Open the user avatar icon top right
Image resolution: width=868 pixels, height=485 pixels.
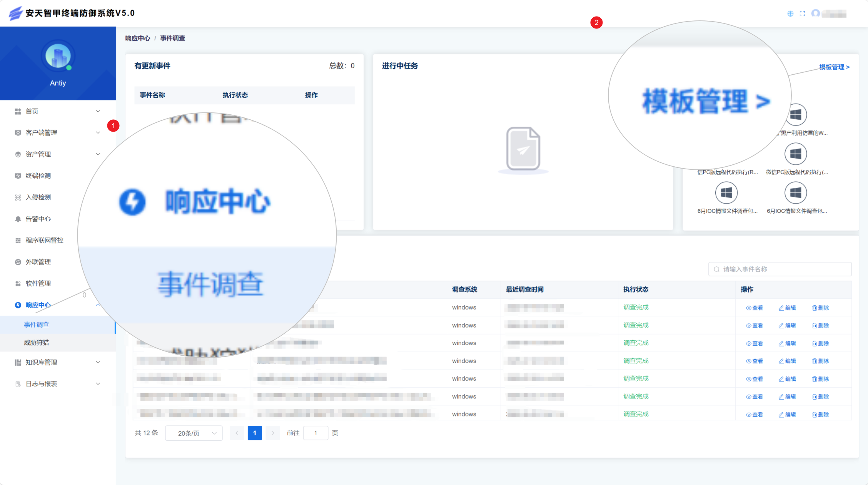point(815,13)
